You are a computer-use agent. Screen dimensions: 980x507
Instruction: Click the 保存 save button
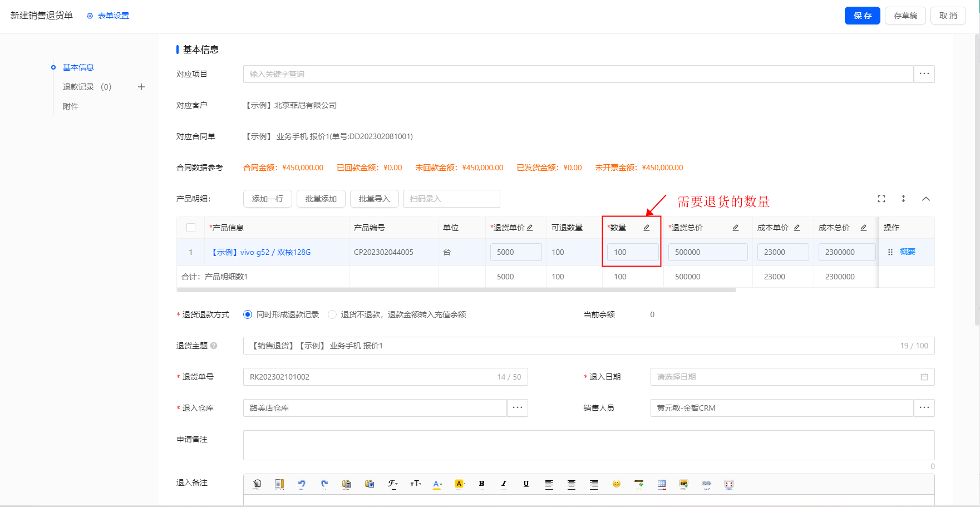[x=863, y=16]
